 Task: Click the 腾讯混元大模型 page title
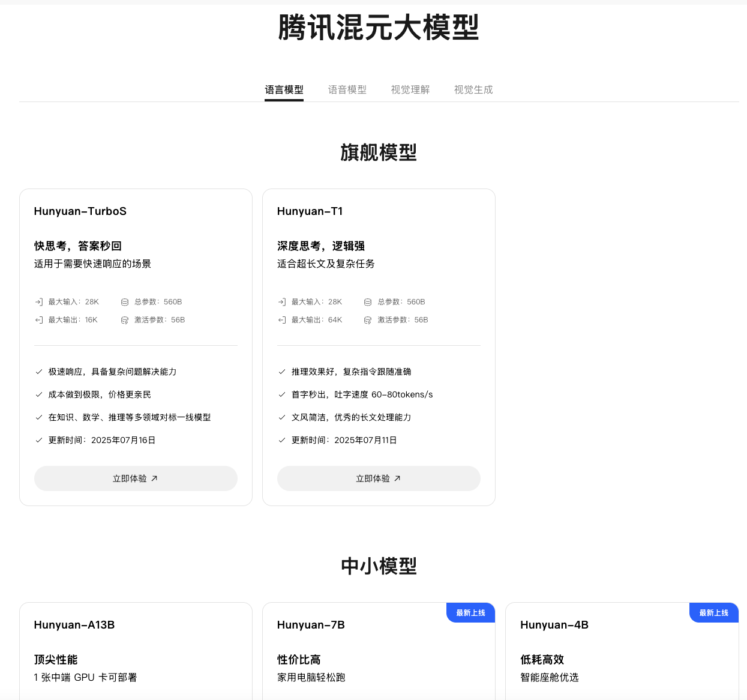click(x=379, y=28)
